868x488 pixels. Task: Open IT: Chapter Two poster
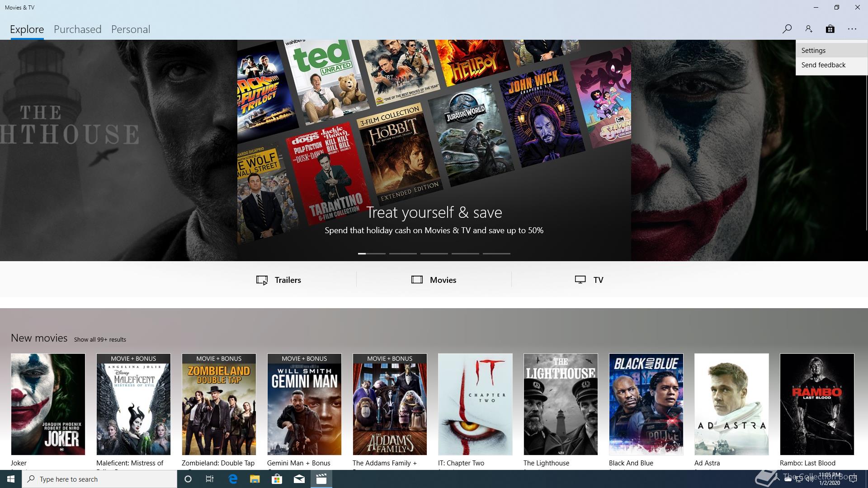[x=475, y=404]
